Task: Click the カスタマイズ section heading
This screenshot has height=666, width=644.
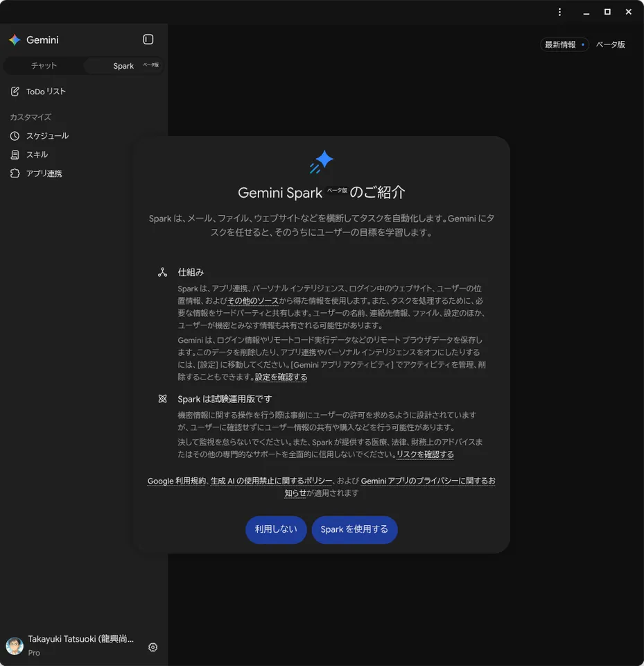Action: (31, 117)
